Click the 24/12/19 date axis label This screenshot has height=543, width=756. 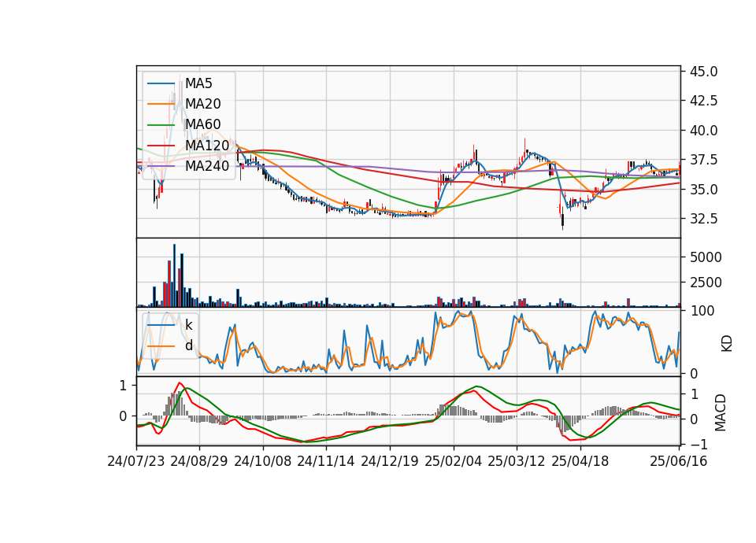[390, 461]
